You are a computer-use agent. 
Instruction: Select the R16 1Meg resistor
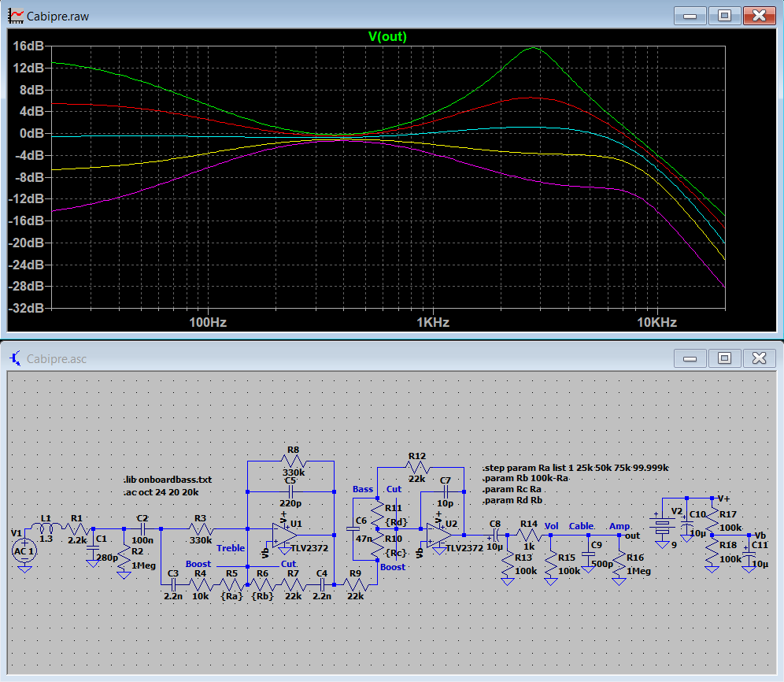point(619,565)
